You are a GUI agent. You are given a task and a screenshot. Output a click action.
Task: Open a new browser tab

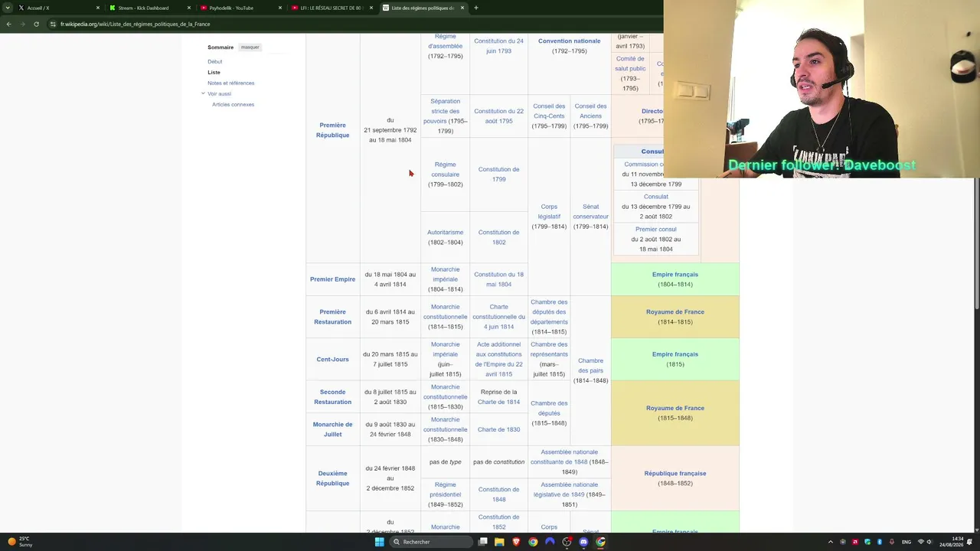coord(476,8)
